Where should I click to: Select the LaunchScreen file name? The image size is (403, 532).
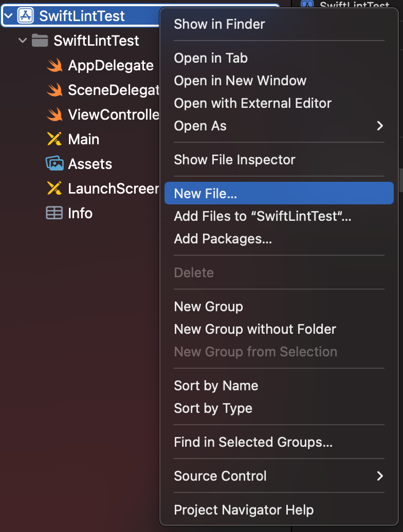pyautogui.click(x=114, y=188)
